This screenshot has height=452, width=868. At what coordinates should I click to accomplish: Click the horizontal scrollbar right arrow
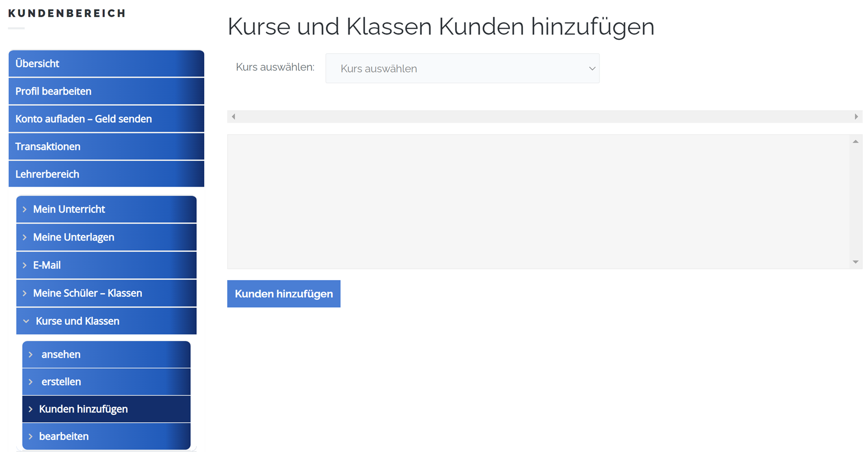[x=856, y=117]
